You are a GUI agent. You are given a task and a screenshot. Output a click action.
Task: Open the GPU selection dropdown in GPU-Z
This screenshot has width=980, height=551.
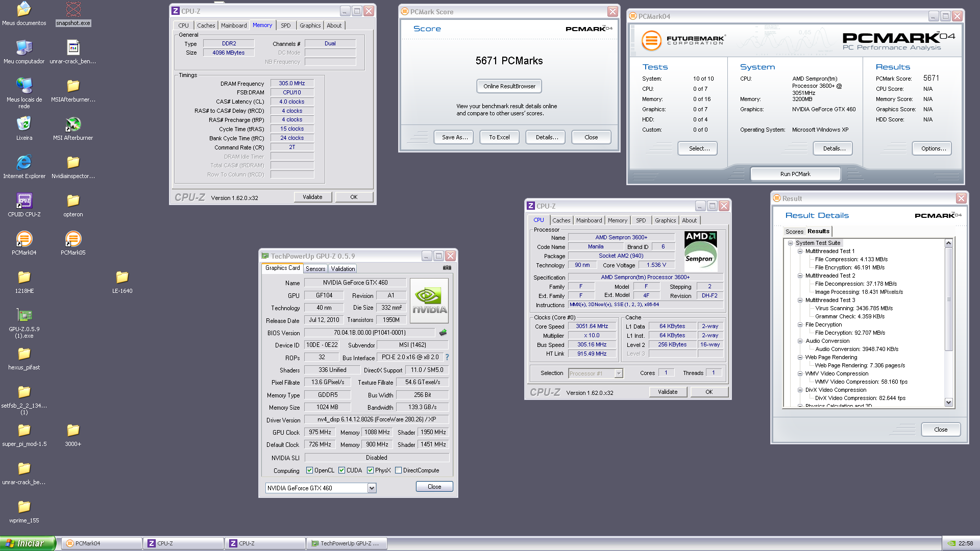tap(372, 488)
